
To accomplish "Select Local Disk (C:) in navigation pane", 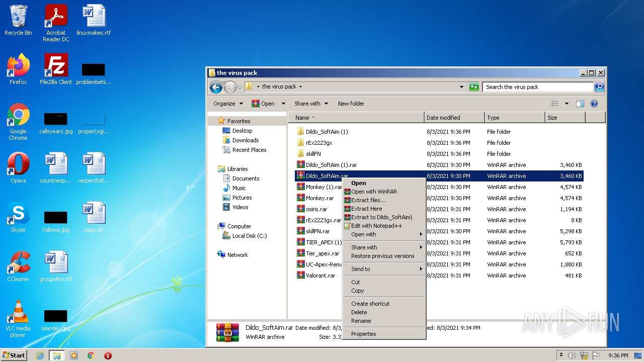I will click(250, 236).
